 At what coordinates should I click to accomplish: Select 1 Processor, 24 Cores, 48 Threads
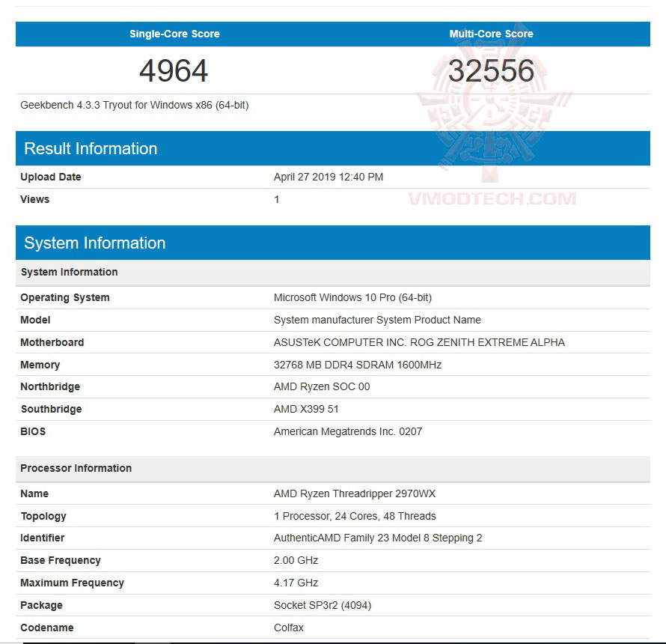point(355,517)
